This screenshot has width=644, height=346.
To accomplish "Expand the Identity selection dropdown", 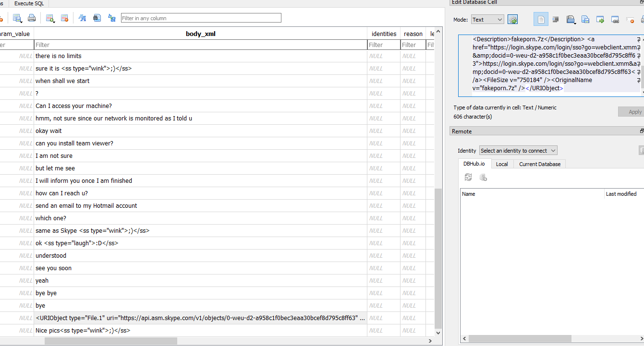I will [518, 151].
